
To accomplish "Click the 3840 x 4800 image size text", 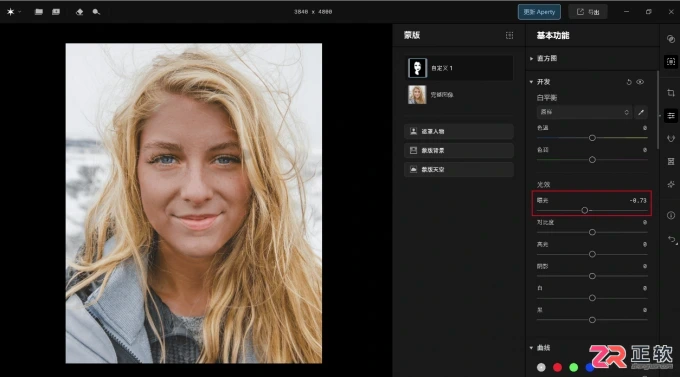I will pyautogui.click(x=313, y=12).
